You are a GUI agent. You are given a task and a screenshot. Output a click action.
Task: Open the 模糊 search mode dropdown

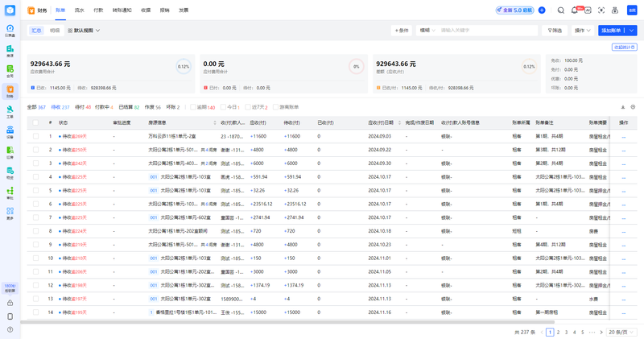pyautogui.click(x=427, y=31)
